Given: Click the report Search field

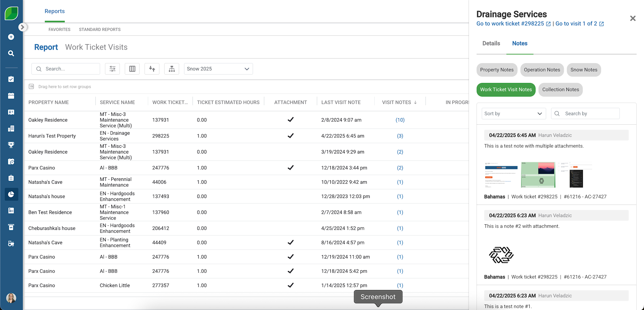Looking at the screenshot, I should point(66,69).
